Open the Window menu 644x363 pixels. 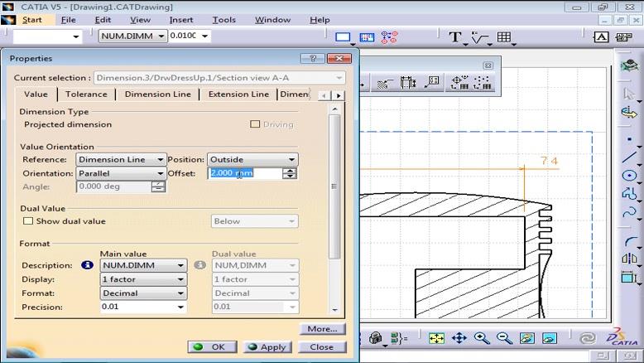pyautogui.click(x=272, y=20)
